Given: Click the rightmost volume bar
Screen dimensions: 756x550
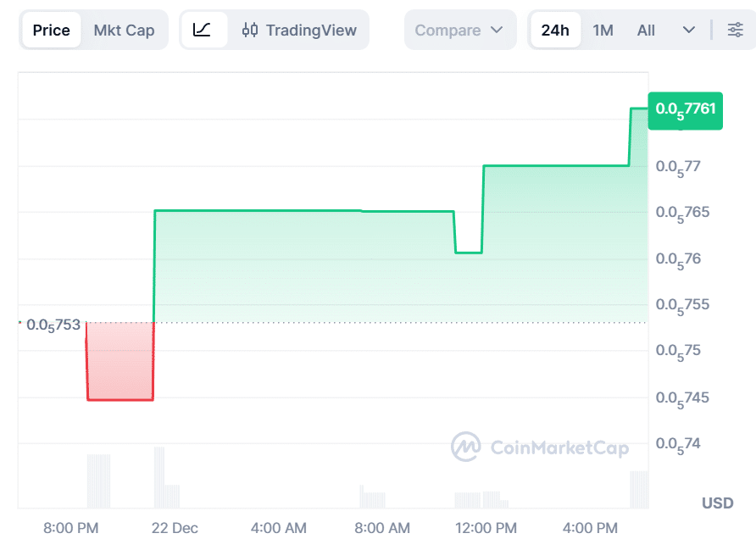Looking at the screenshot, I should pos(639,489).
